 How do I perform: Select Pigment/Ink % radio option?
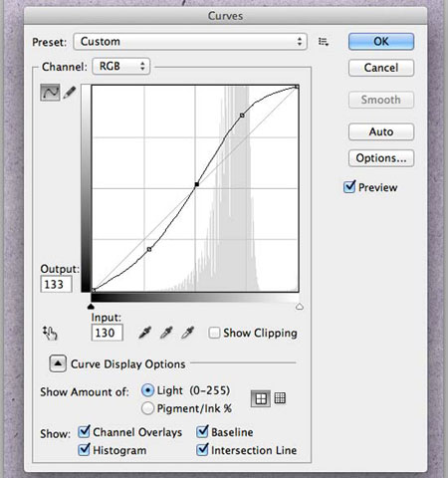pos(147,408)
